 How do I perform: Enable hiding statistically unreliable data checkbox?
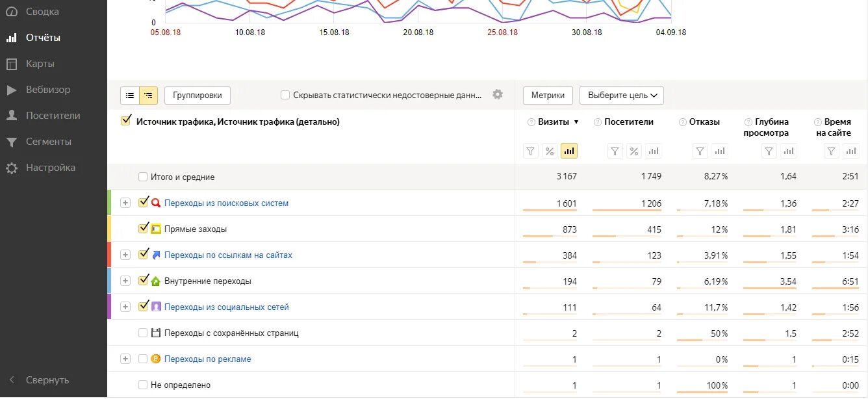285,95
